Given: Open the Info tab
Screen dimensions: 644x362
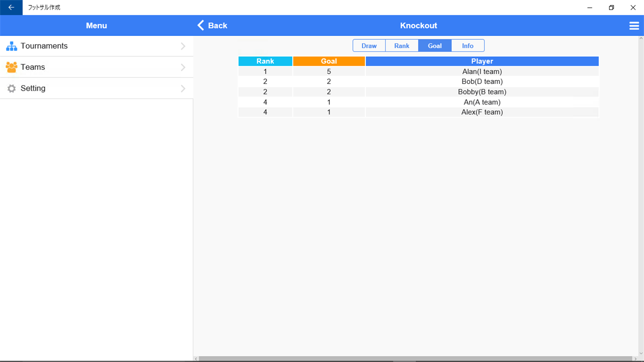Looking at the screenshot, I should coord(468,46).
